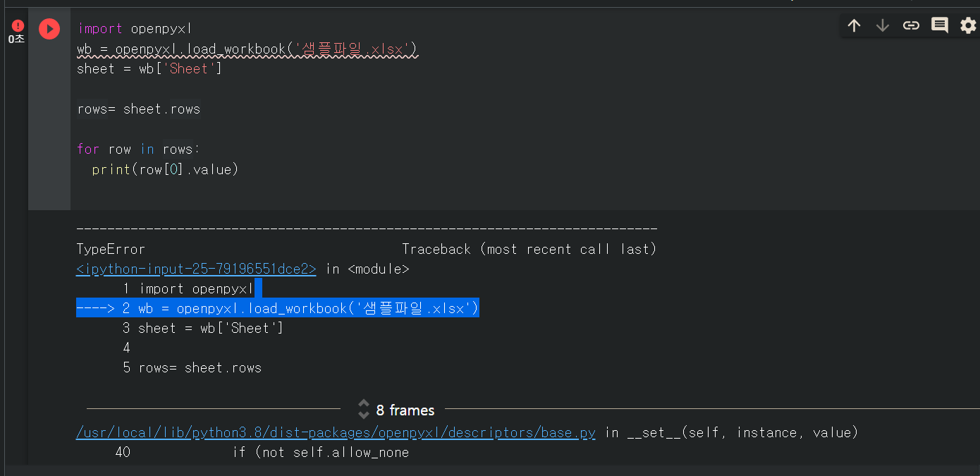Place cursor on the import openpyxl code line

tap(135, 29)
